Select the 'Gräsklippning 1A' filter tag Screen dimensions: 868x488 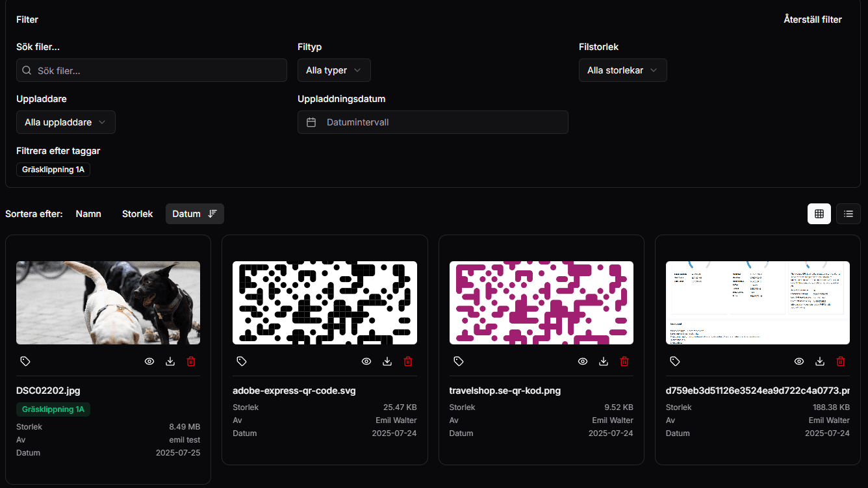coord(53,170)
